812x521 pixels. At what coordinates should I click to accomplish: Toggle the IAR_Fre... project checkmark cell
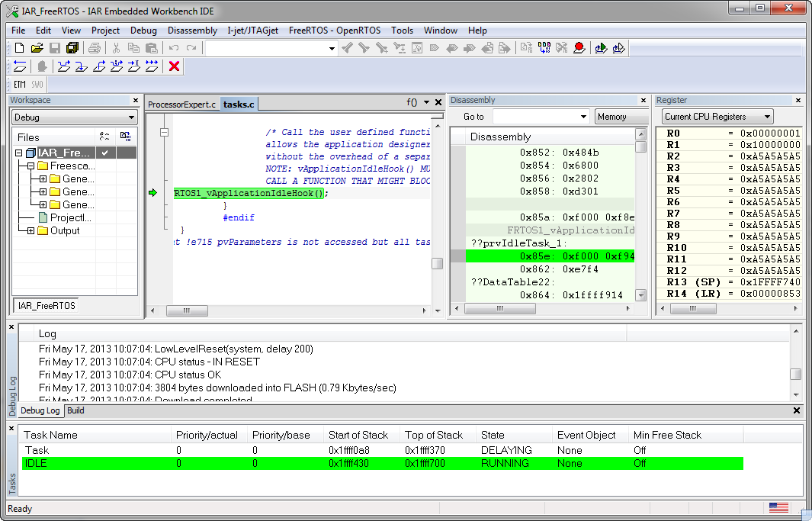105,153
